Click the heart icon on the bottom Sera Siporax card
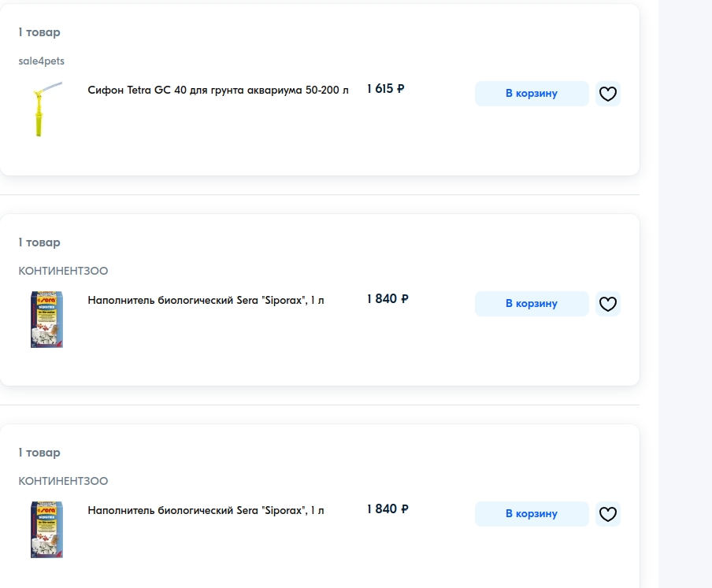Screen dimensions: 712x588 (607, 514)
